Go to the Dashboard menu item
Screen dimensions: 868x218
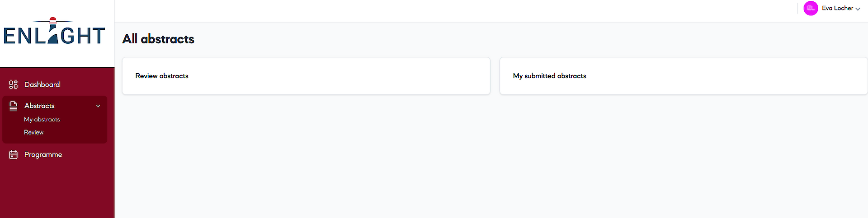click(42, 84)
